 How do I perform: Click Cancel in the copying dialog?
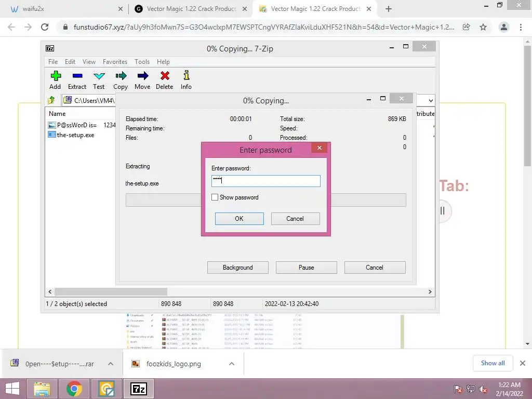point(375,268)
